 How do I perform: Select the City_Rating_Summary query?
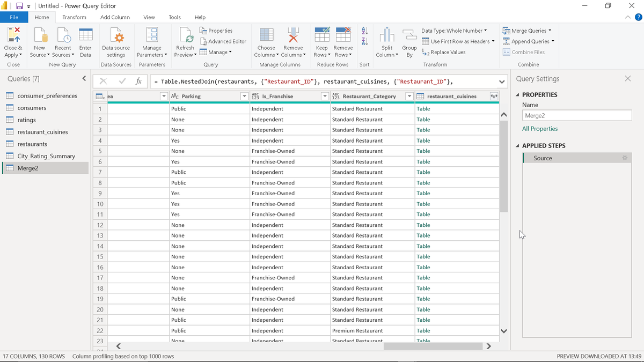(45, 156)
